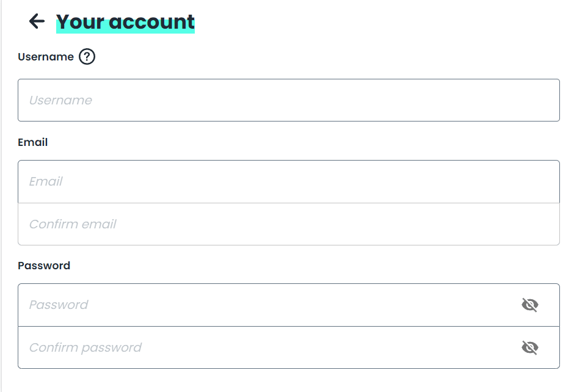Click the "Your account" heading
The width and height of the screenshot is (574, 392).
pyautogui.click(x=125, y=22)
